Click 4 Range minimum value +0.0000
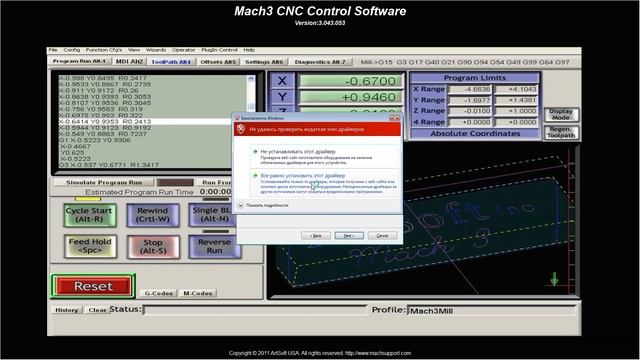Viewport: 640px width, 360px height. point(470,122)
